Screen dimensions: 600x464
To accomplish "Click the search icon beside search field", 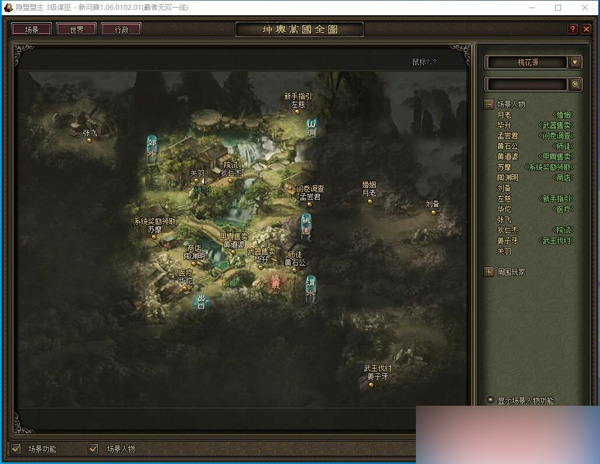I will 575,85.
